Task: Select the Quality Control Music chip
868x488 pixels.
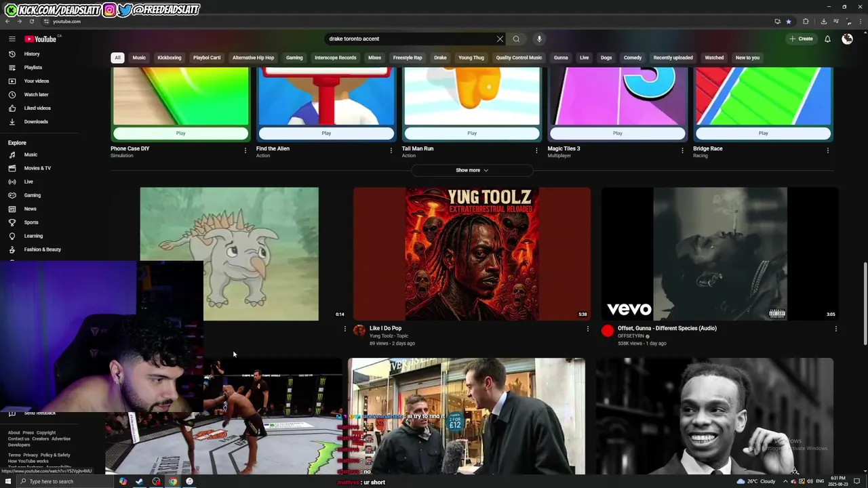Action: click(x=519, y=58)
